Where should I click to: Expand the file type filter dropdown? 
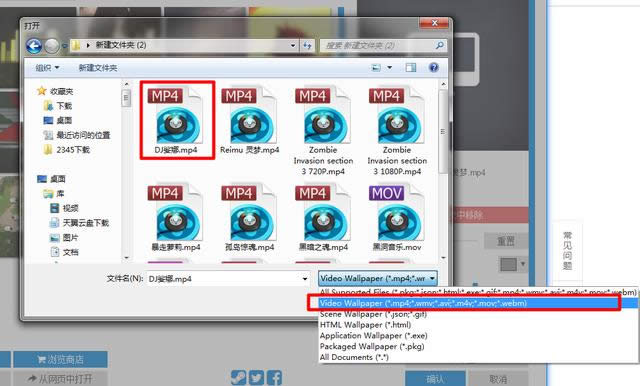(x=378, y=278)
